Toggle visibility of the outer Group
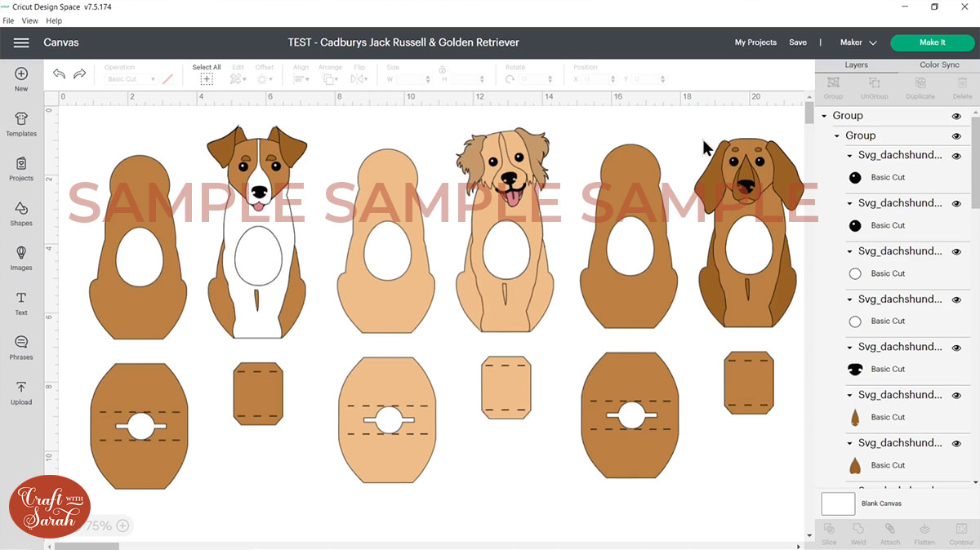This screenshot has width=980, height=550. [955, 116]
